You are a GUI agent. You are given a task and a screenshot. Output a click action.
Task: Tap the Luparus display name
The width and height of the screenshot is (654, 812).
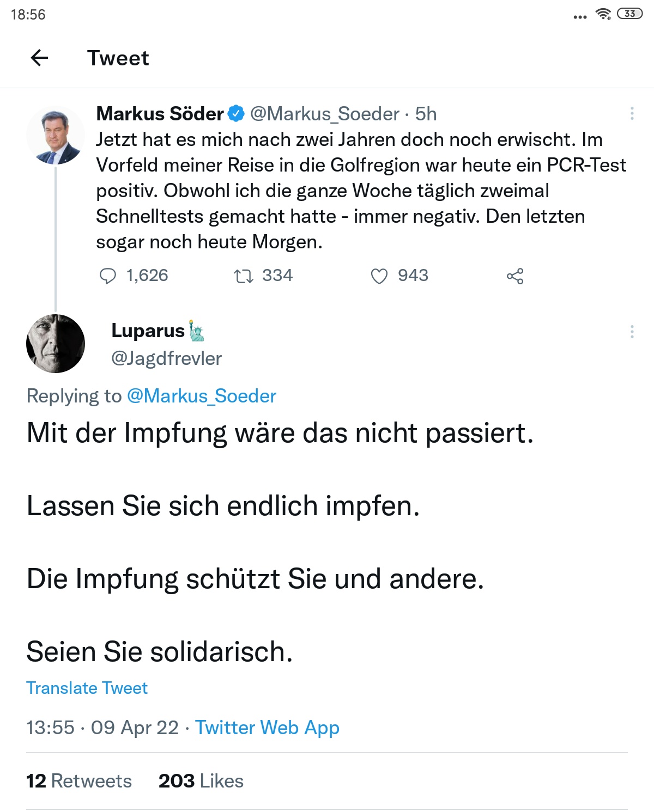point(148,331)
